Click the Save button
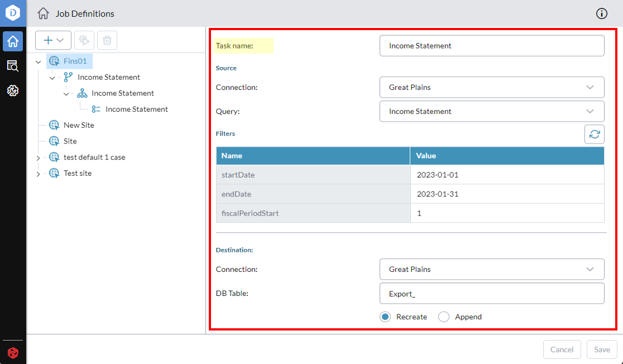This screenshot has height=364, width=623. 602,349
